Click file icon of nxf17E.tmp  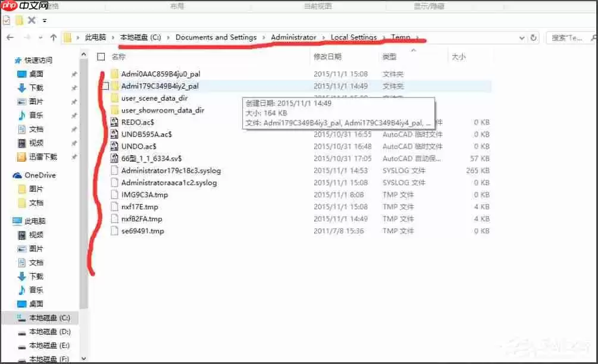(x=114, y=207)
